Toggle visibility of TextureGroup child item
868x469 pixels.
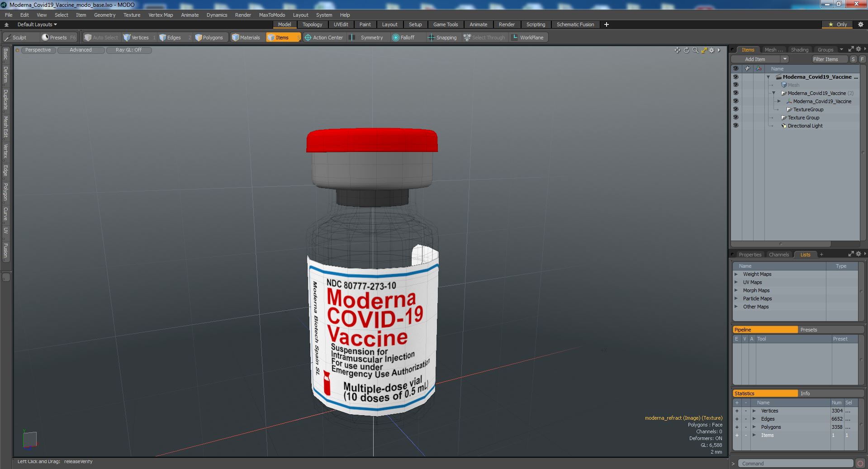pyautogui.click(x=735, y=109)
